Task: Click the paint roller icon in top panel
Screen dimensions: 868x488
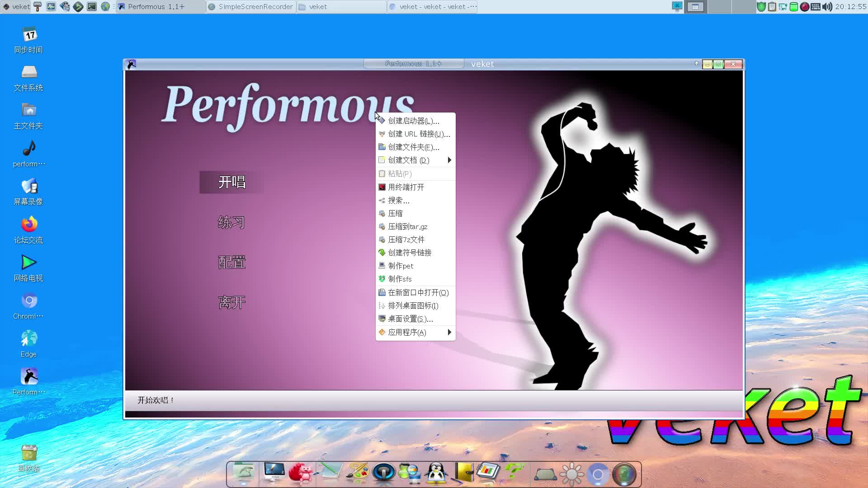Action: click(x=38, y=6)
